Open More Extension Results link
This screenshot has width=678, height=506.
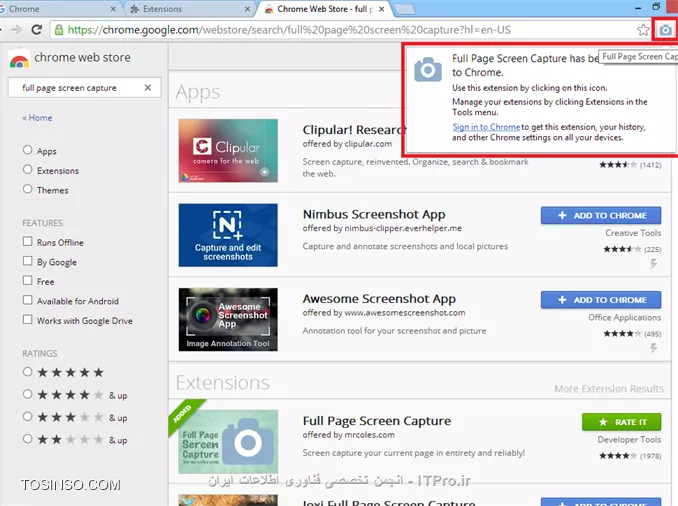pos(609,389)
